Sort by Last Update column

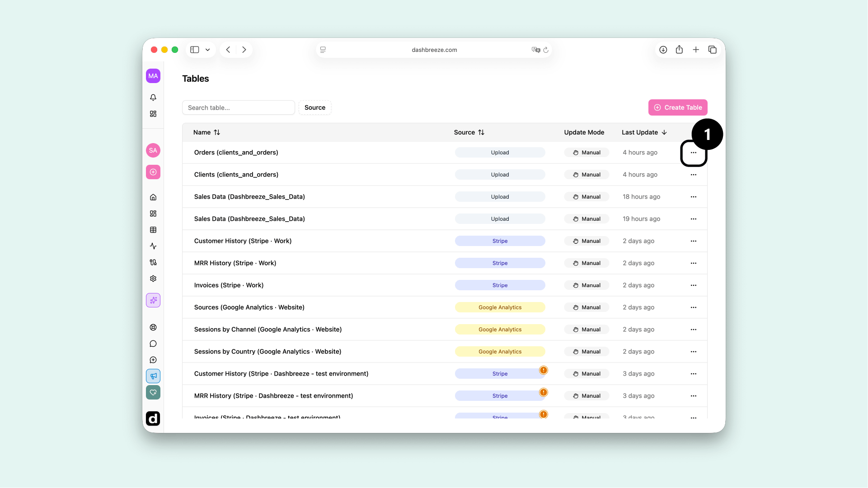coord(644,132)
